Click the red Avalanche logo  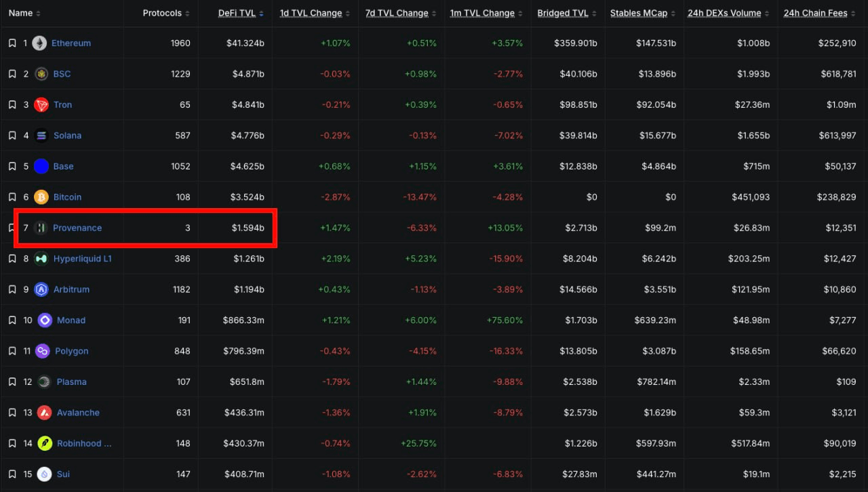coord(44,413)
